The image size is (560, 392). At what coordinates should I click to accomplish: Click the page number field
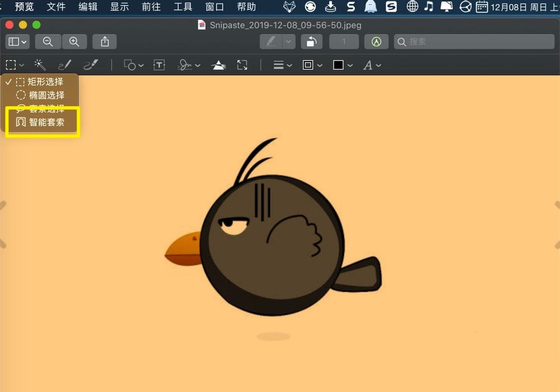tap(344, 42)
